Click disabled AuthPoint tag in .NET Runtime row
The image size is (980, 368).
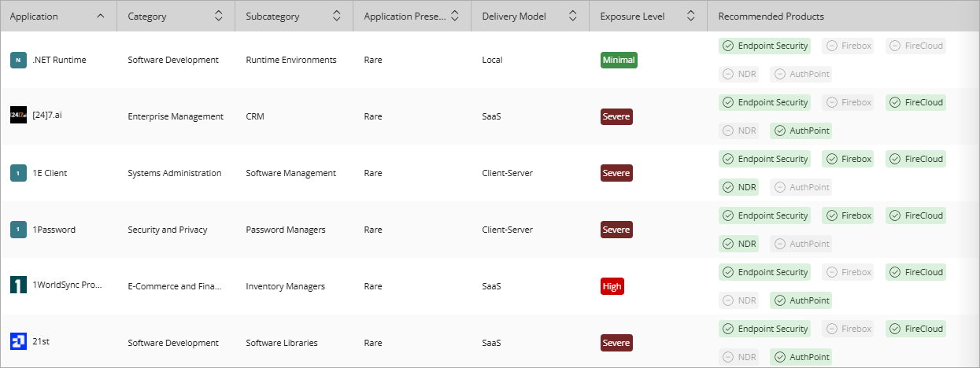(x=801, y=74)
